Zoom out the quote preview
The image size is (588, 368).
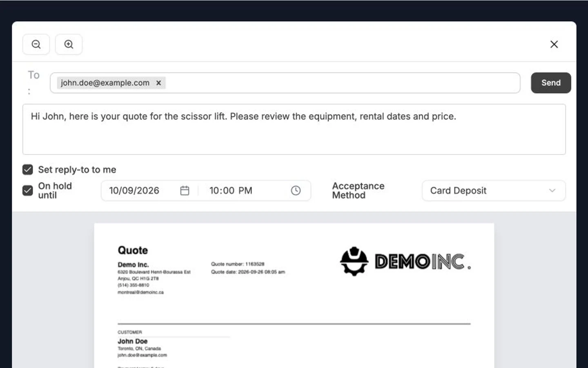[x=36, y=44]
